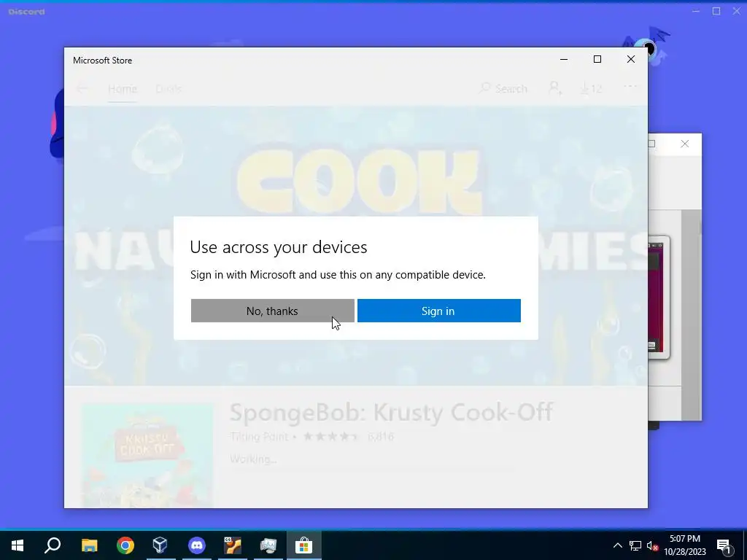The image size is (747, 560).
Task: Open taskbar Search magnifier
Action: 53,545
